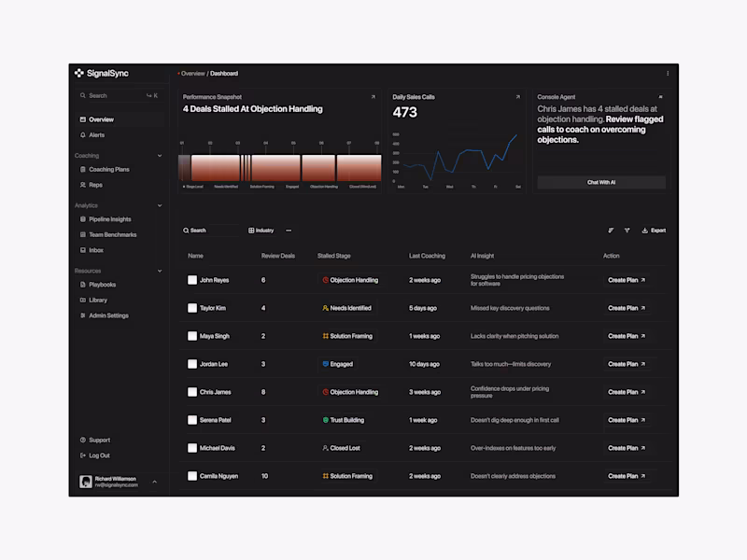Check the box for Chris James

(x=192, y=392)
